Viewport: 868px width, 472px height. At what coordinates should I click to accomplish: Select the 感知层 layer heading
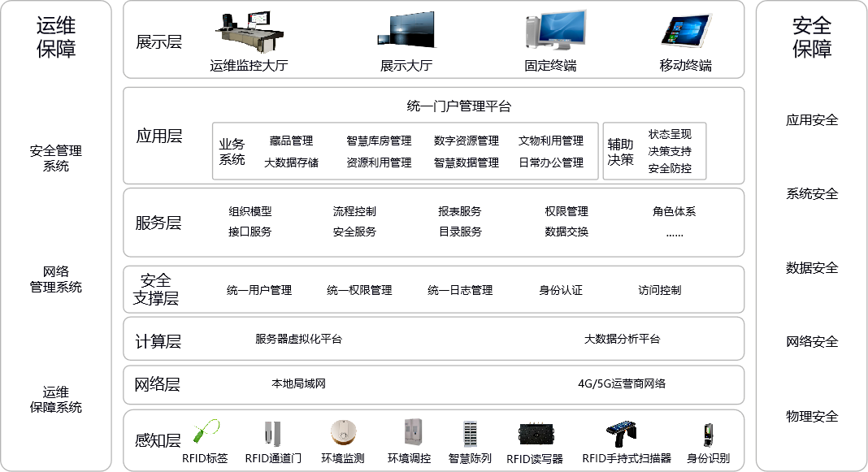point(158,440)
